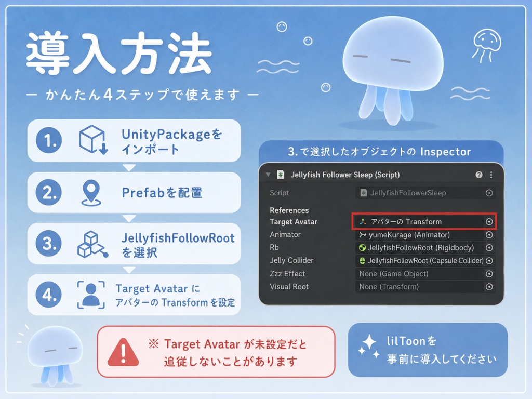532x399 pixels.
Task: Click the package box import icon
Action: tap(94, 140)
